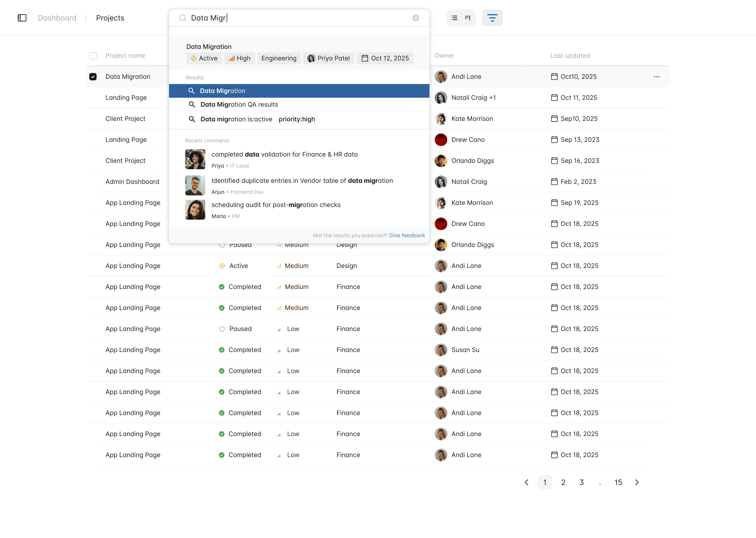Open Arjun's comment avatar thumbnail
The width and height of the screenshot is (756, 538).
195,185
